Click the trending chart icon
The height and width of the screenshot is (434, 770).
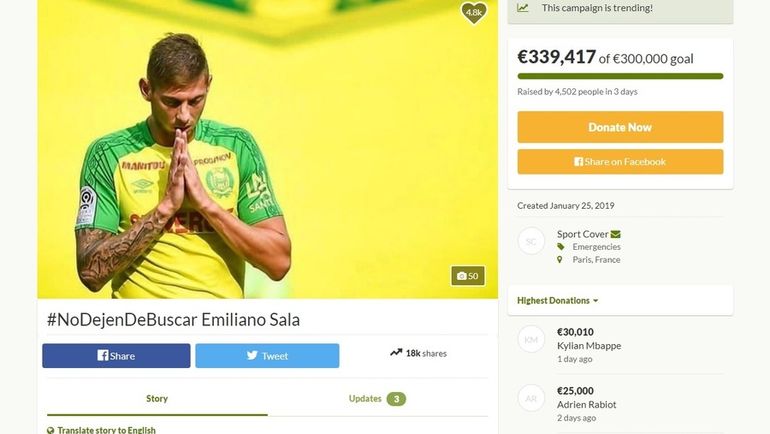(523, 8)
